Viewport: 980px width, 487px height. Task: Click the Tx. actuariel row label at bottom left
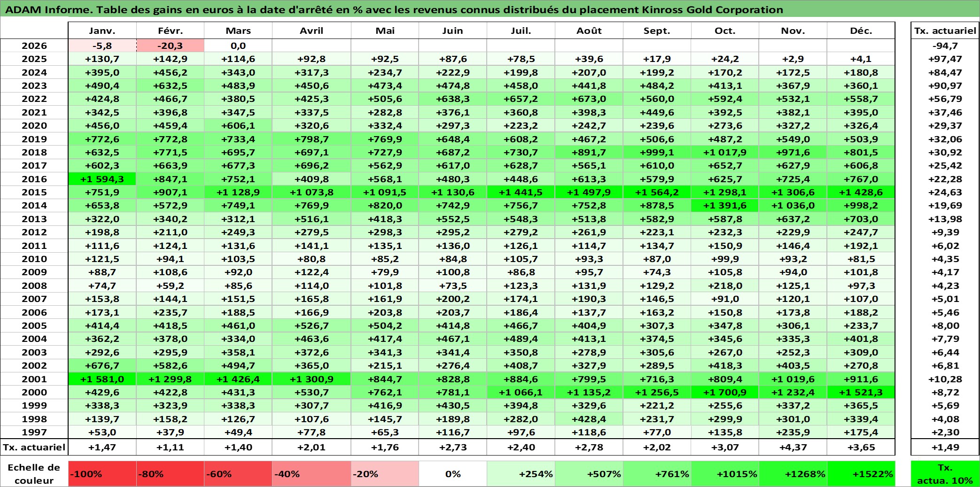point(34,447)
